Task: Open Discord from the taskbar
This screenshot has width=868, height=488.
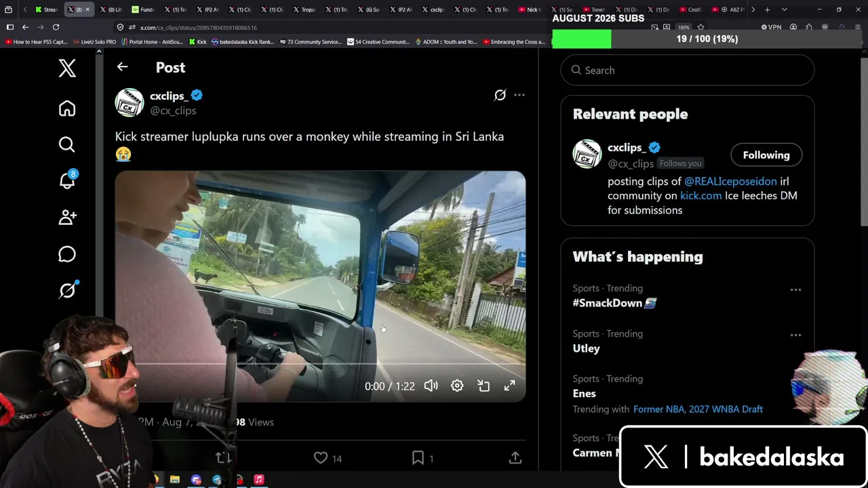Action: pos(196,479)
